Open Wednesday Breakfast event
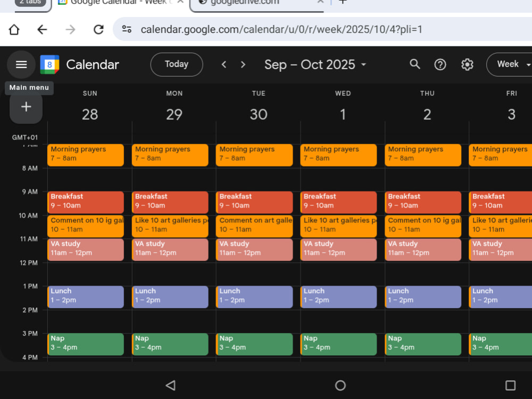Viewport: 532px width, 399px height. pos(338,202)
